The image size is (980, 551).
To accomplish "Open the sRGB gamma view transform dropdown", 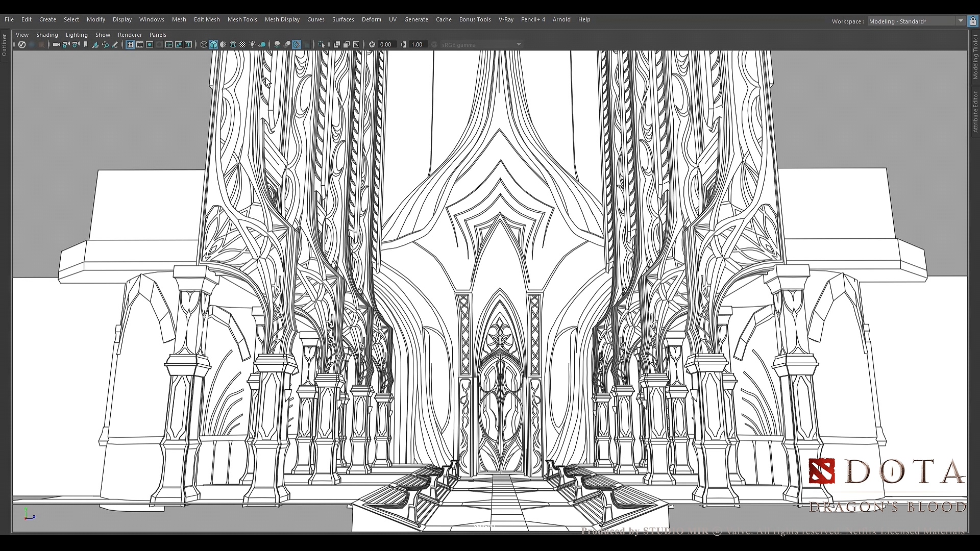I will [482, 44].
